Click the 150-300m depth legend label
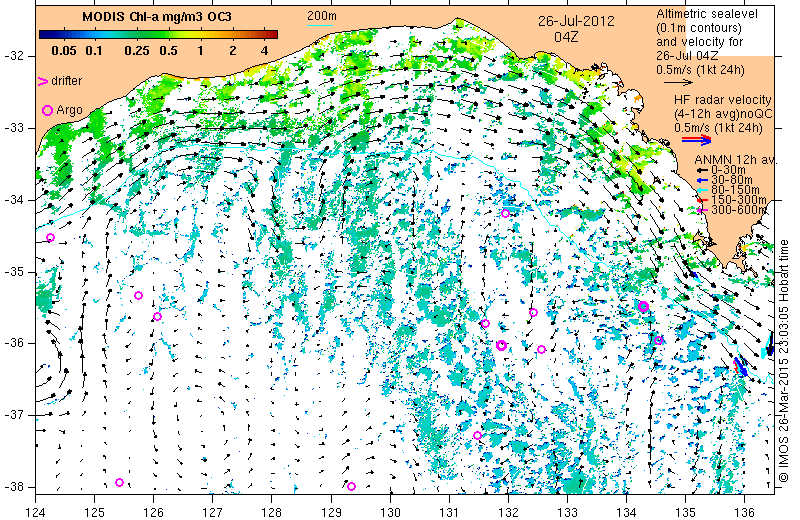Image resolution: width=800 pixels, height=520 pixels. point(738,200)
